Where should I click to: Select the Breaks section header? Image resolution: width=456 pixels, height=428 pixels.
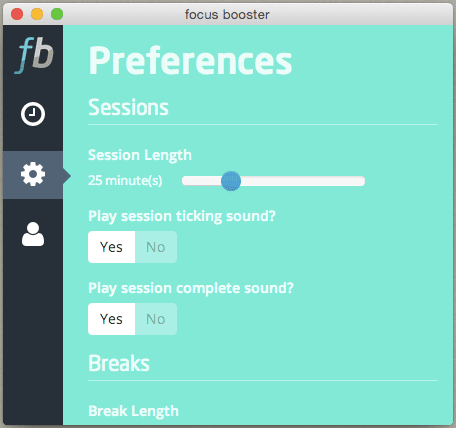coord(119,363)
